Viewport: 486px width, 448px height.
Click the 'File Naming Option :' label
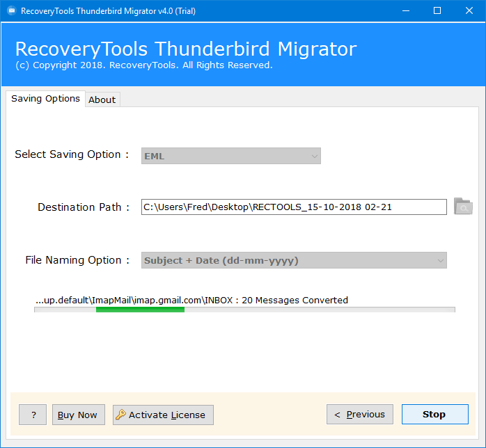tap(77, 260)
